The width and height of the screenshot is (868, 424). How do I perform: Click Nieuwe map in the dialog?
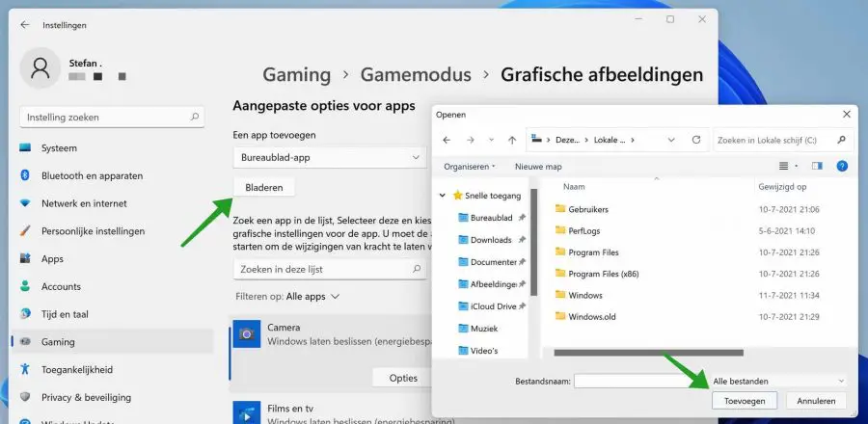click(x=538, y=167)
